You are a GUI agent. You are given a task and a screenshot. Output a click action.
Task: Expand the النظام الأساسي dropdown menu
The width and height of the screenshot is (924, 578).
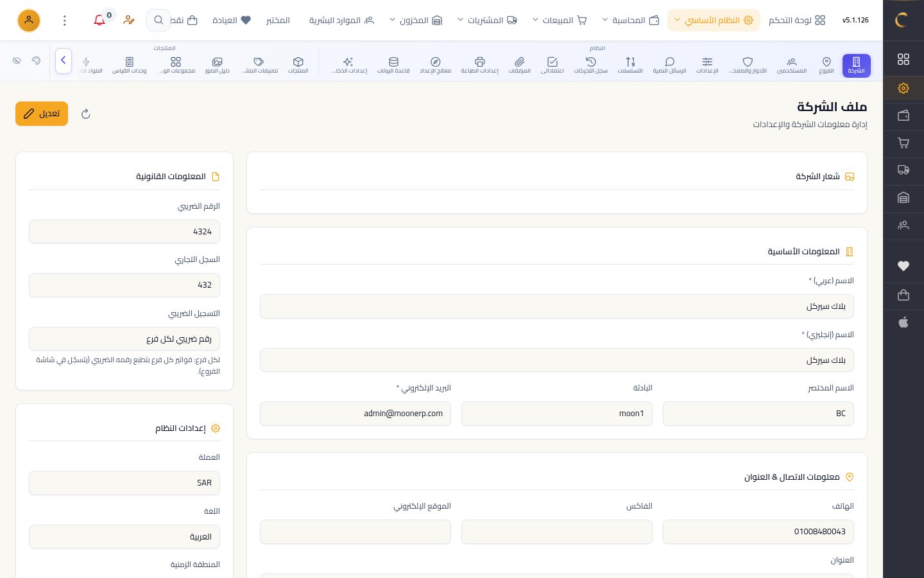tap(714, 21)
